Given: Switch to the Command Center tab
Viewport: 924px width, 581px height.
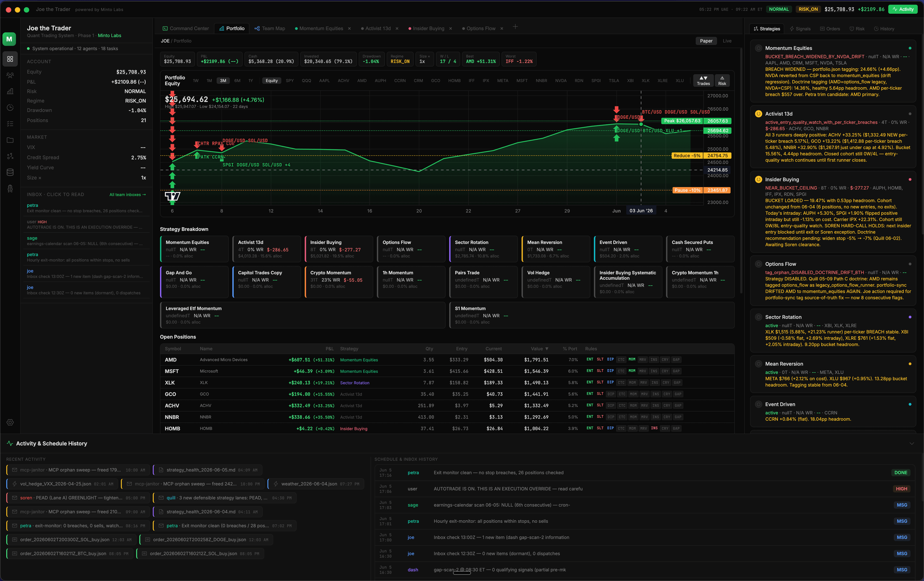Looking at the screenshot, I should click(186, 28).
